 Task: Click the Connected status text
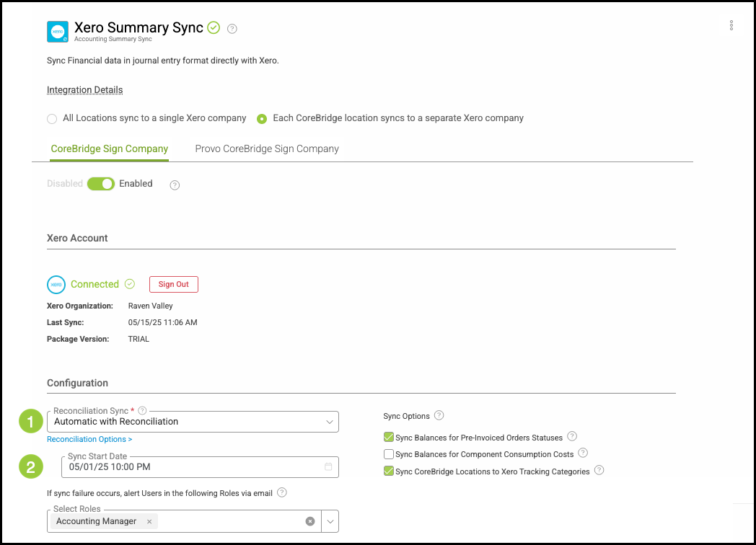coord(94,284)
